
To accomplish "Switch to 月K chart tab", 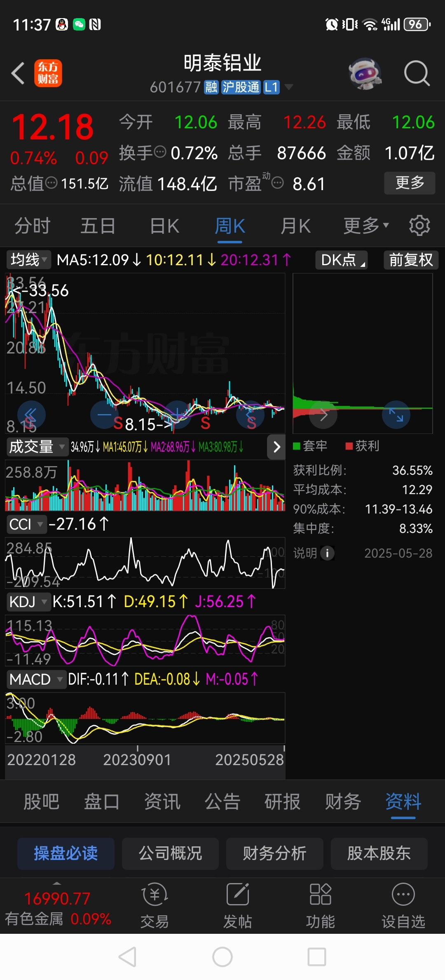I will pyautogui.click(x=295, y=226).
